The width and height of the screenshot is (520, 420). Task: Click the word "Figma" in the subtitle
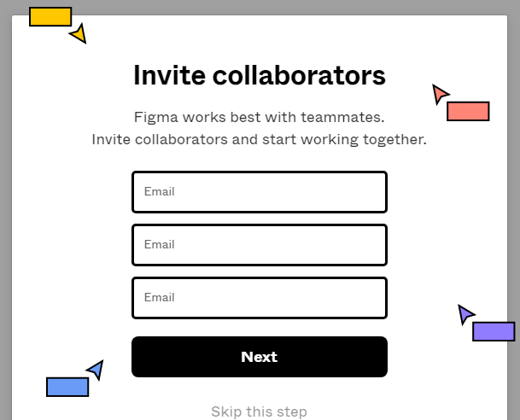click(x=155, y=117)
